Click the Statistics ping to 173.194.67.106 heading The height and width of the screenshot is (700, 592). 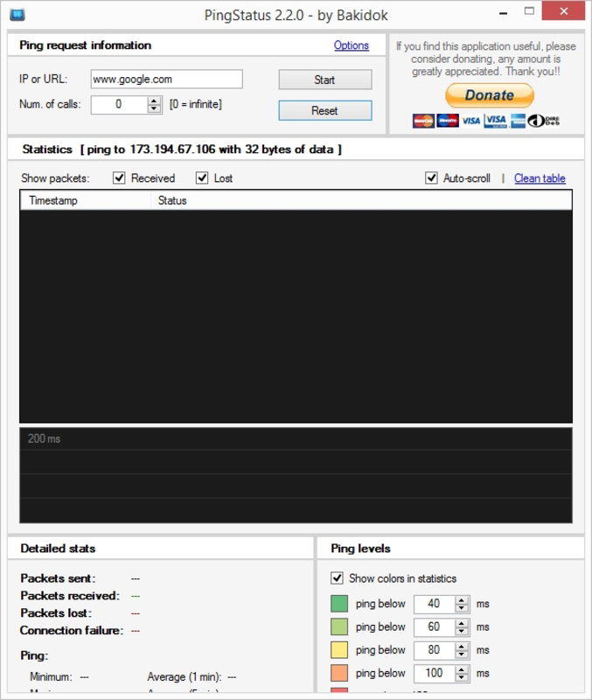182,149
